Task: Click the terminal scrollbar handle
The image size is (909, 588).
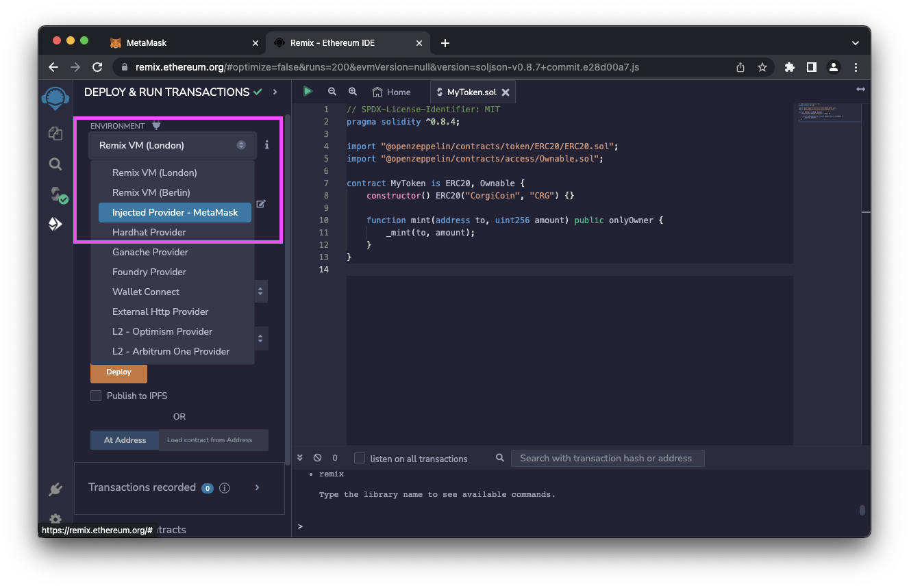Action: point(862,510)
